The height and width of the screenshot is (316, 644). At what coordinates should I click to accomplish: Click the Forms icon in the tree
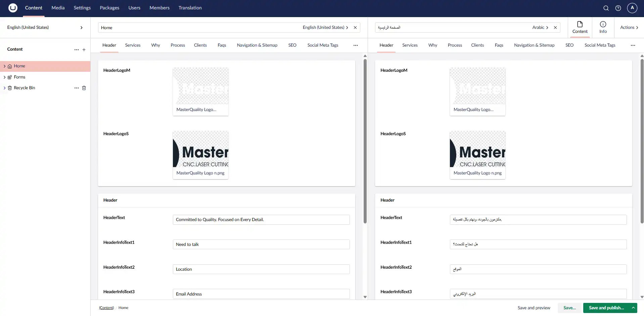point(10,77)
